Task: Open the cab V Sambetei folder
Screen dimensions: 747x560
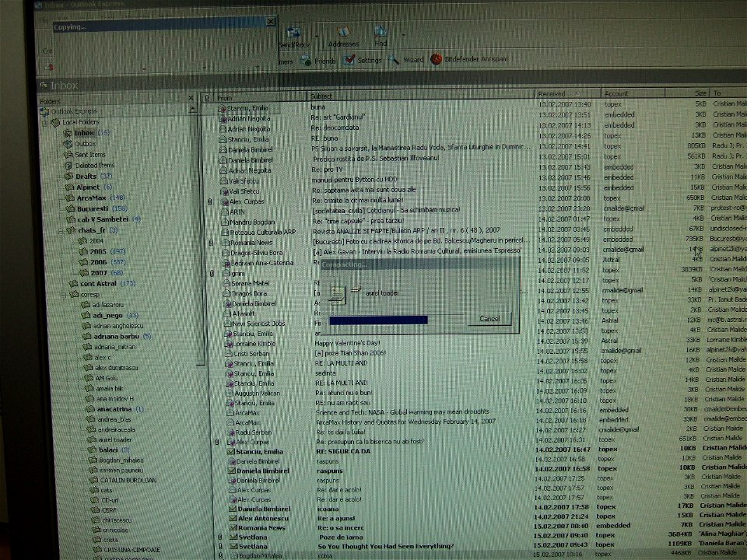Action: click(x=103, y=219)
